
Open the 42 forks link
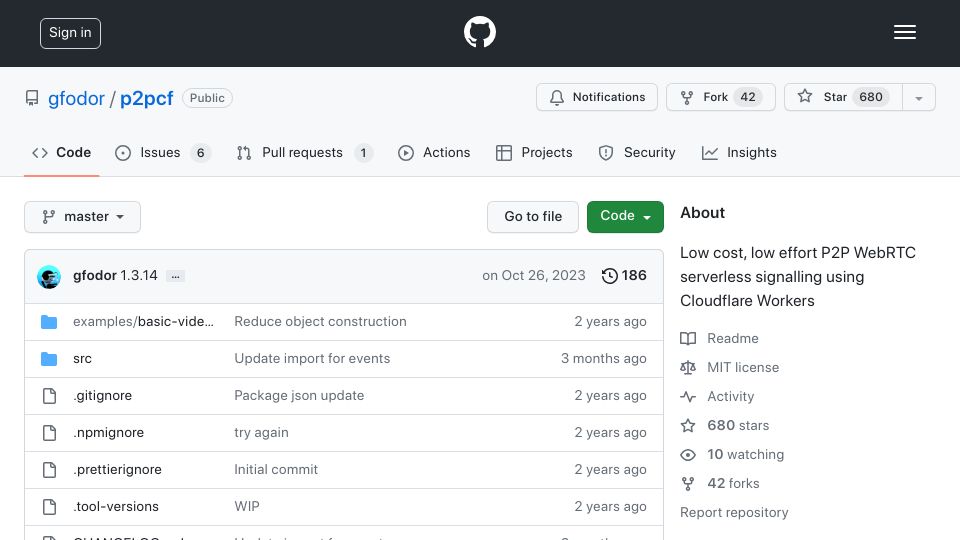pyautogui.click(x=733, y=483)
